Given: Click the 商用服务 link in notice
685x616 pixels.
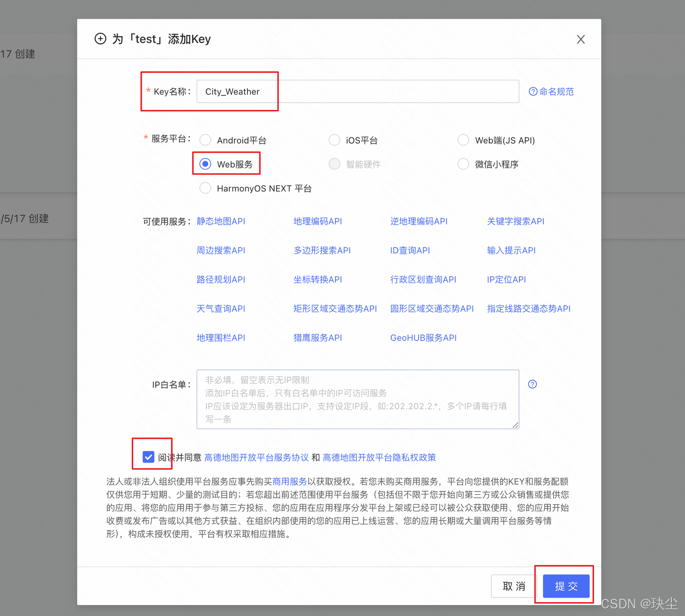Looking at the screenshot, I should coord(289,481).
